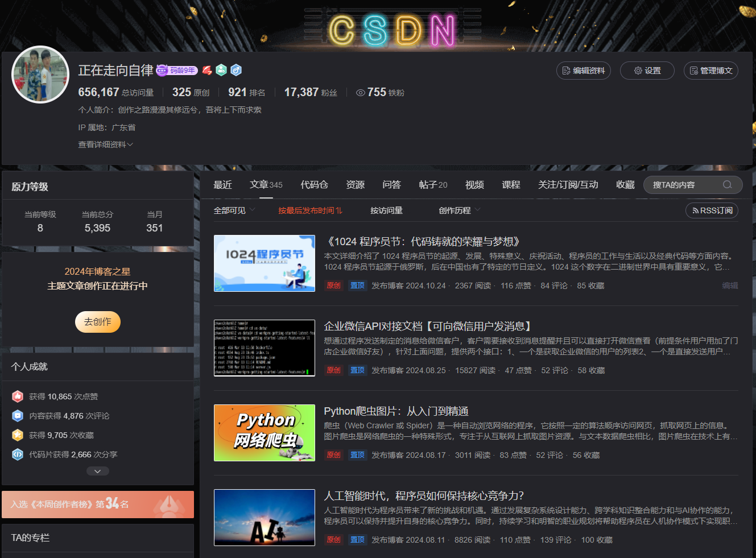Switch to the 关注/订阅/互动 tab
The height and width of the screenshot is (558, 756).
[x=568, y=185]
